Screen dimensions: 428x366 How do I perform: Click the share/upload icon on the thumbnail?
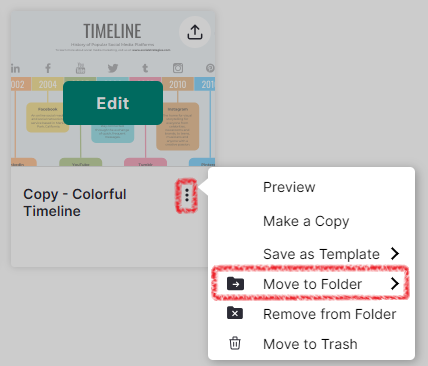pyautogui.click(x=195, y=32)
